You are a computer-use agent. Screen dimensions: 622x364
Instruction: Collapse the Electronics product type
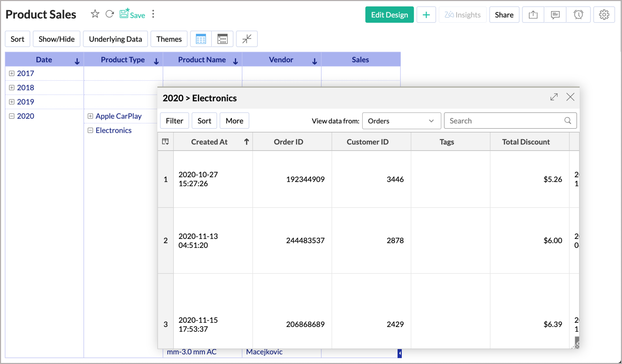click(90, 130)
